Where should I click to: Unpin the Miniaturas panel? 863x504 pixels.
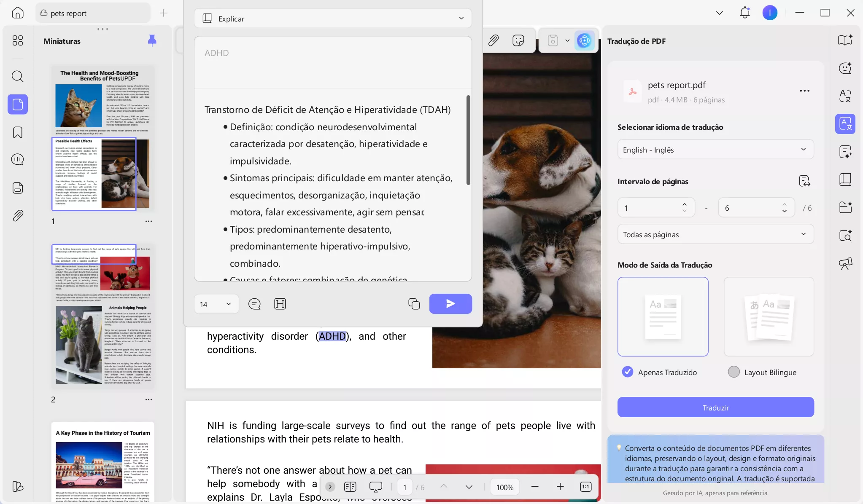tap(151, 40)
